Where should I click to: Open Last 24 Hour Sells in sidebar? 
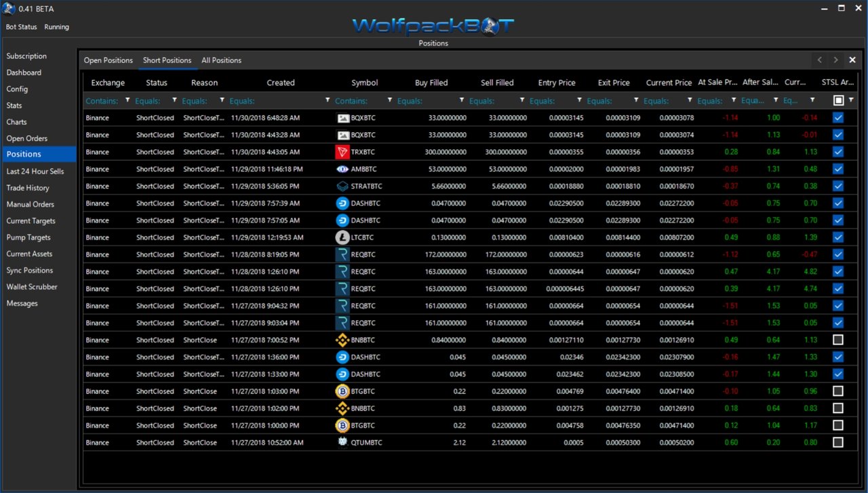click(x=35, y=172)
